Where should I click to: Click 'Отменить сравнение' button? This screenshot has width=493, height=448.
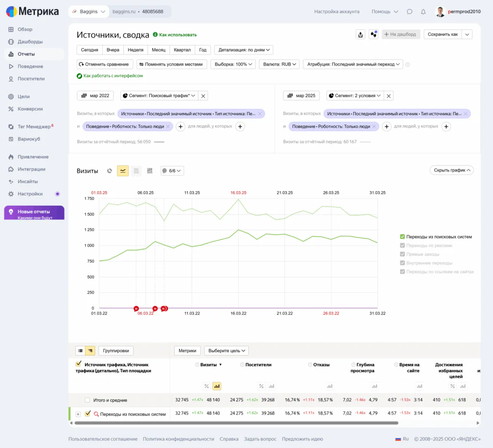tap(104, 64)
